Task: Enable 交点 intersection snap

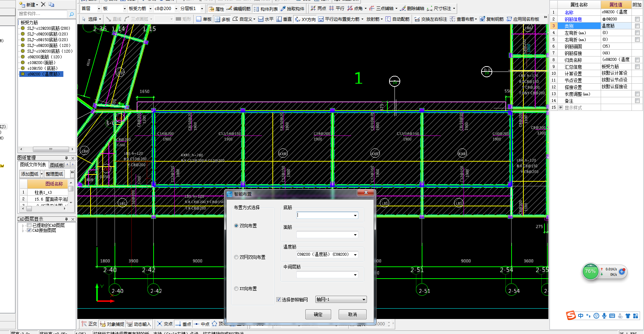Action: [164, 324]
